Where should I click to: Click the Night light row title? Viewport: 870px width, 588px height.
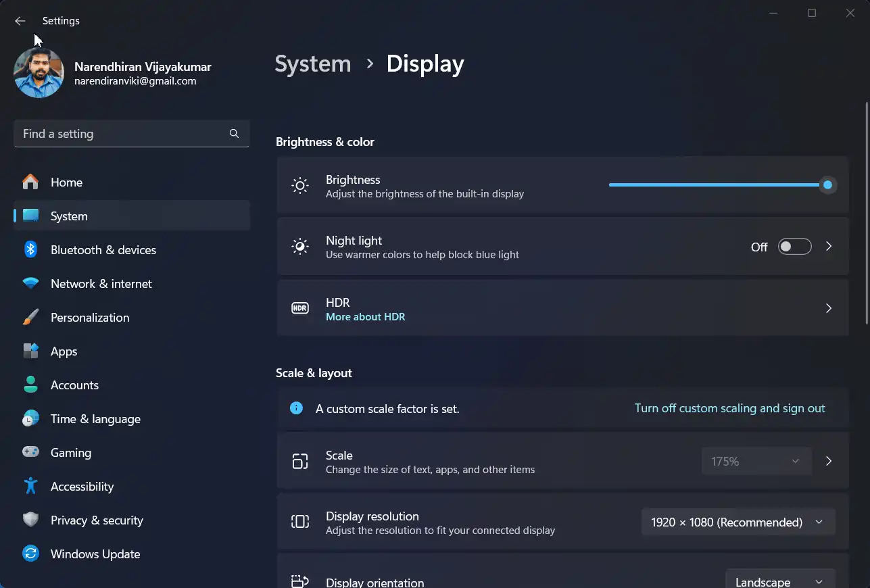pyautogui.click(x=354, y=241)
